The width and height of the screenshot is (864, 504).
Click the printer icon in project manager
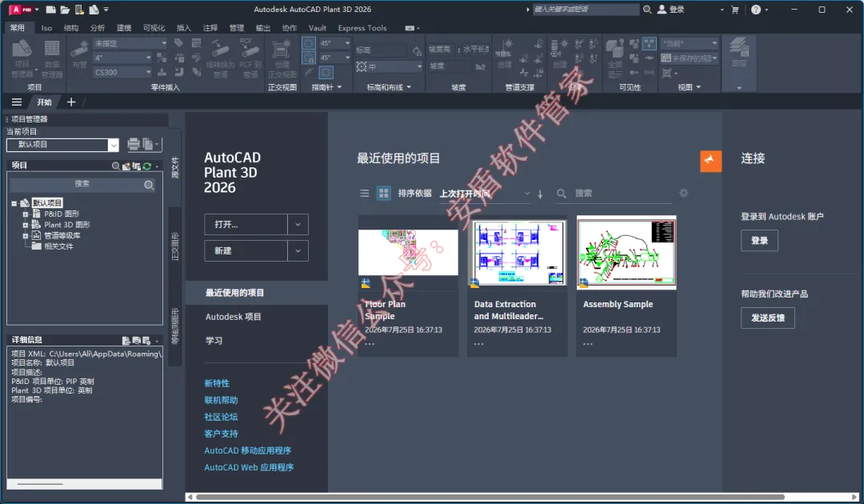[134, 144]
